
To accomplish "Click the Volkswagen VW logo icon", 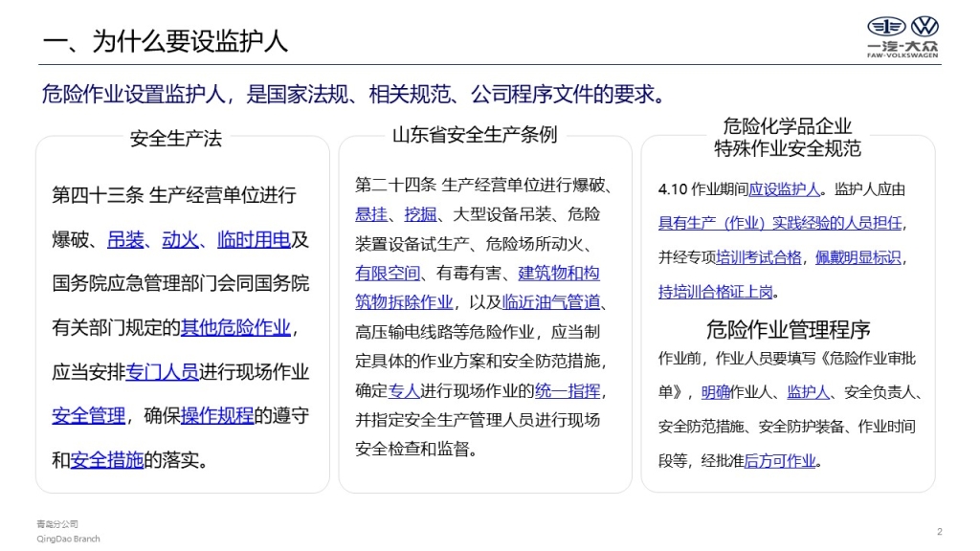I will tap(925, 26).
